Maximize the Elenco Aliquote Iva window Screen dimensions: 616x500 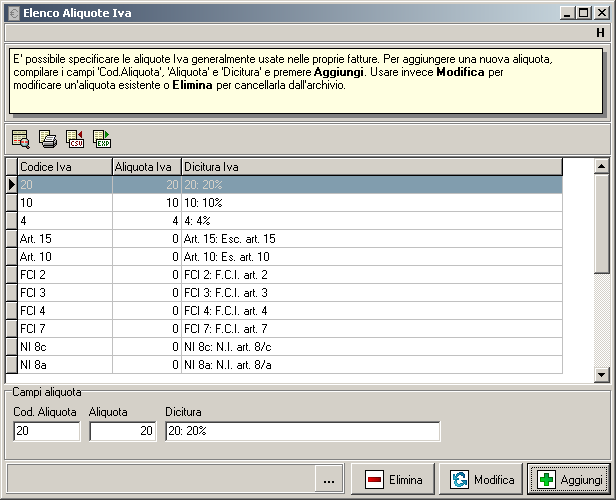tap(584, 13)
